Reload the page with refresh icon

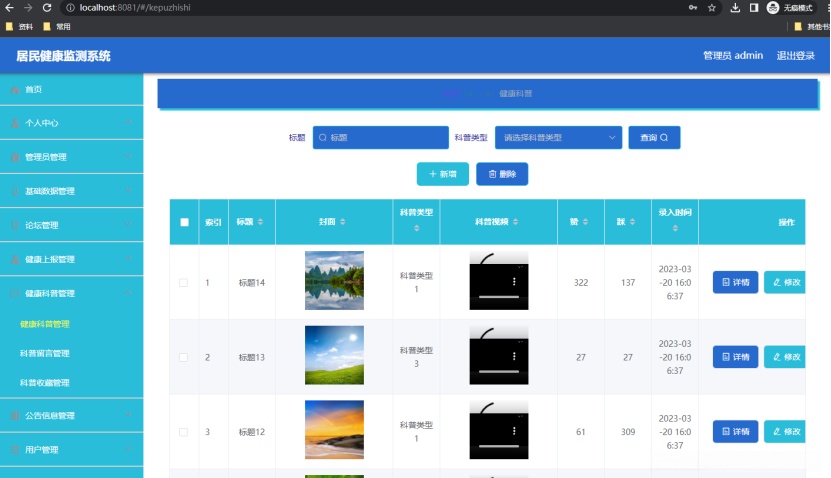pos(47,7)
